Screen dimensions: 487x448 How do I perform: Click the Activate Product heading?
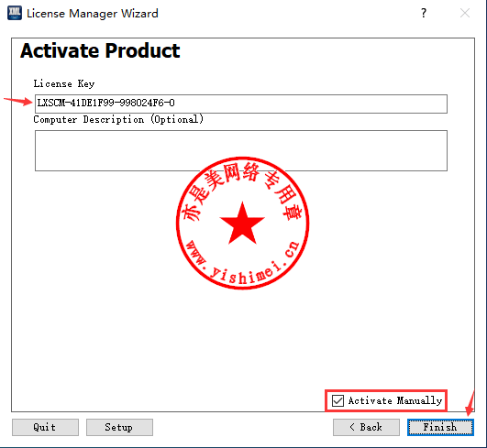tap(100, 50)
